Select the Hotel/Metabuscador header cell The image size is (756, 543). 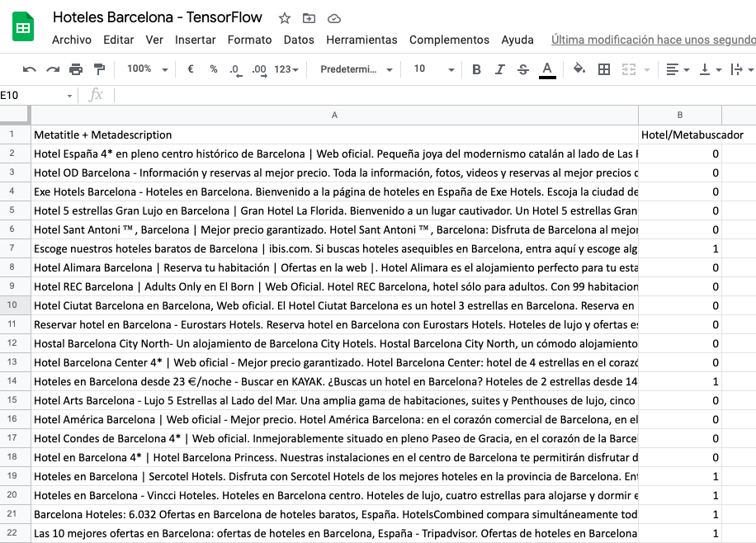pyautogui.click(x=680, y=135)
